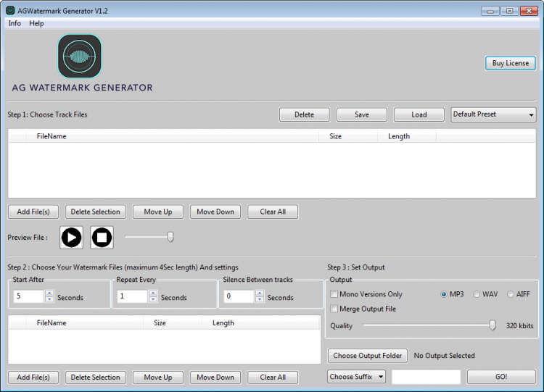Click the AG Watermark Generator logo

coord(80,56)
